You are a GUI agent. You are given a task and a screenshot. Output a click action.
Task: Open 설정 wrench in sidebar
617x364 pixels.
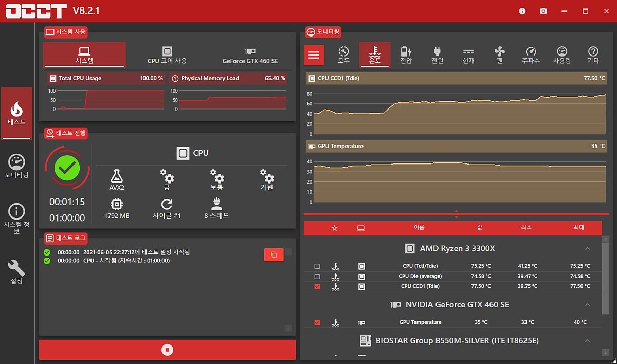tap(16, 272)
